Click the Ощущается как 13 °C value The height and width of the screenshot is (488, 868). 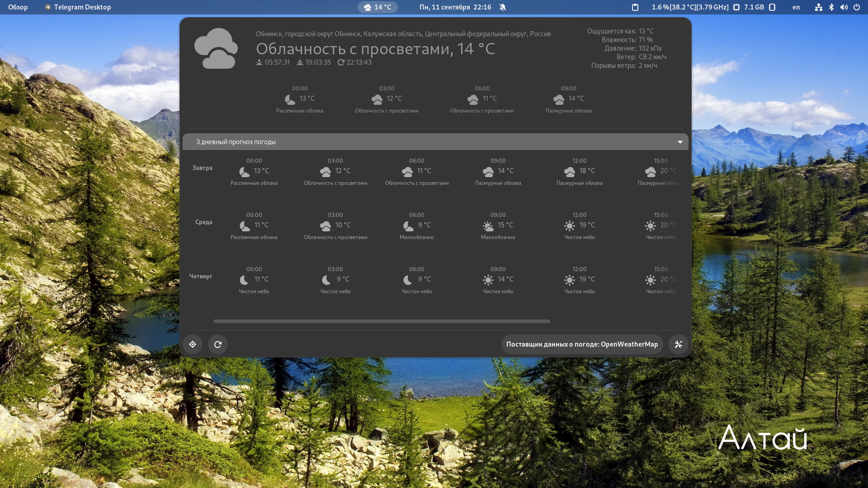coord(646,31)
